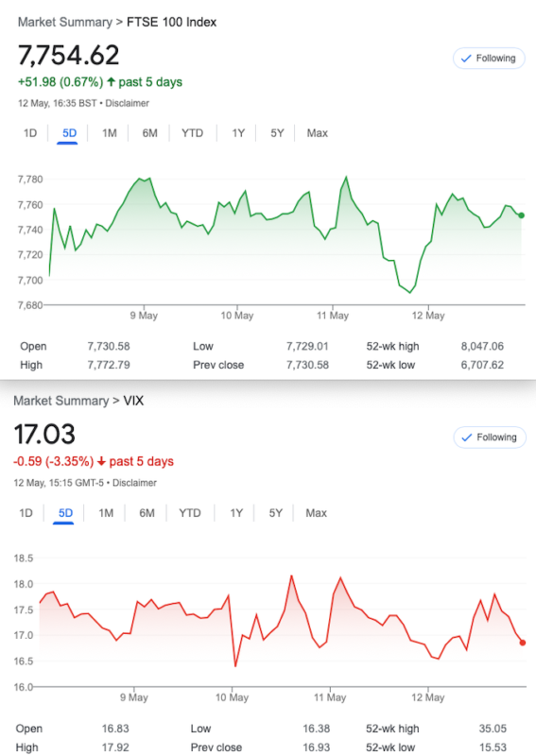Click the VIX 52-wk low value 15.53

493,747
